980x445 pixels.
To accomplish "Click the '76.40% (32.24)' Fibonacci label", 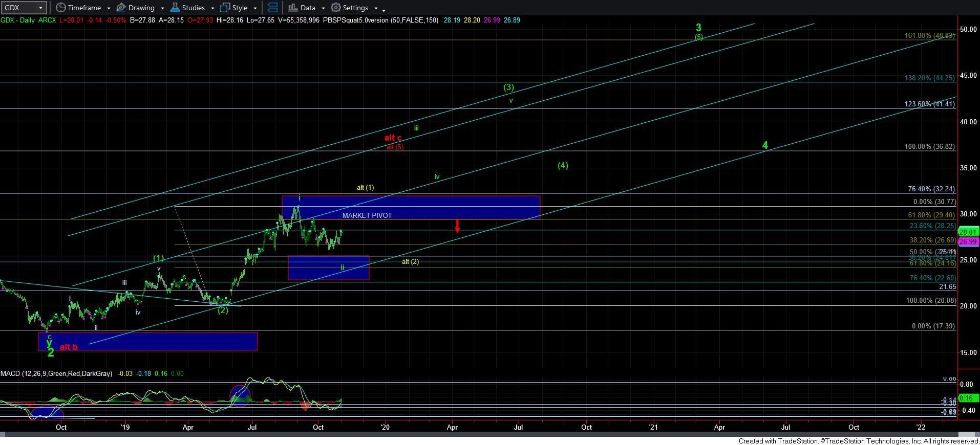I will (932, 189).
